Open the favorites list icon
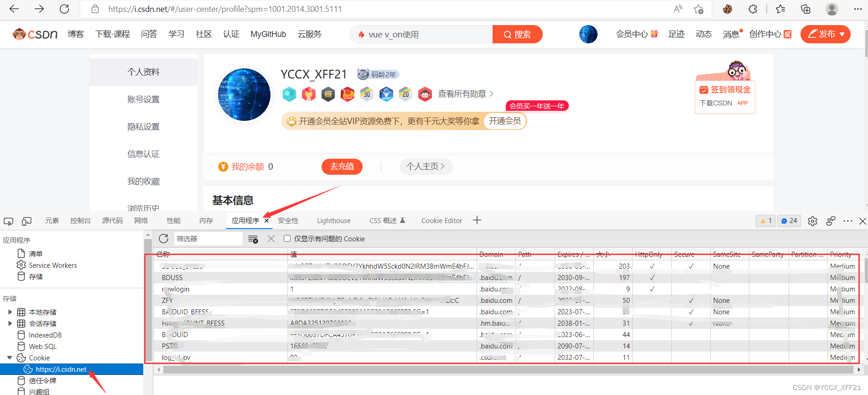Viewport: 868px width, 395px height. point(780,9)
